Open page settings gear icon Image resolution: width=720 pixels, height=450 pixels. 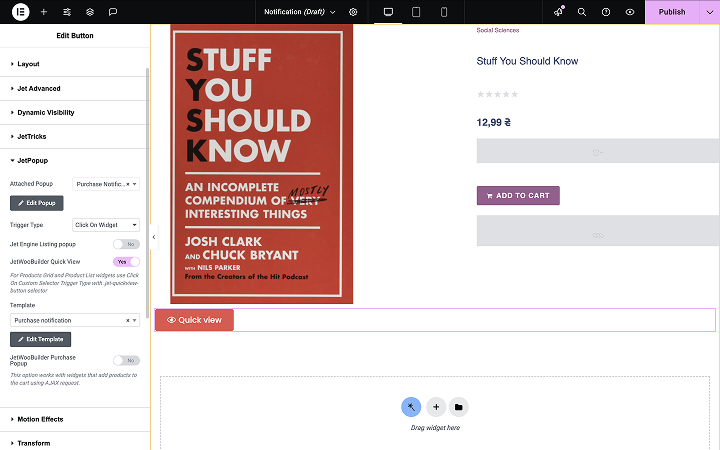click(x=353, y=12)
